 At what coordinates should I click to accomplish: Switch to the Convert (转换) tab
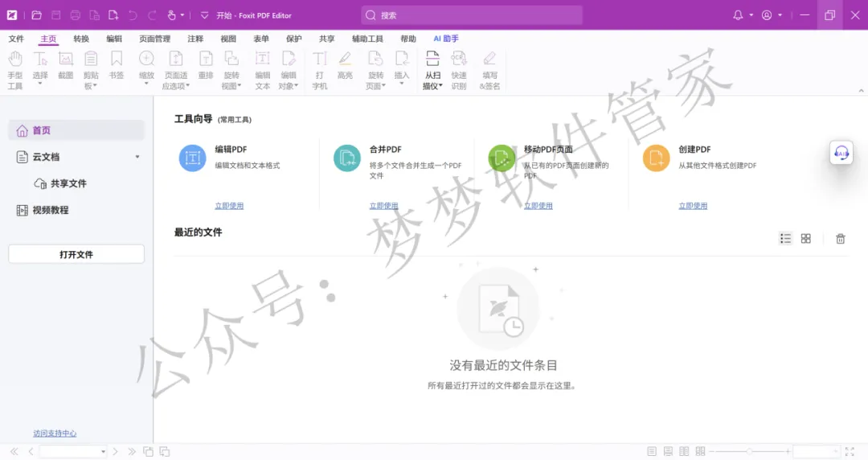81,39
